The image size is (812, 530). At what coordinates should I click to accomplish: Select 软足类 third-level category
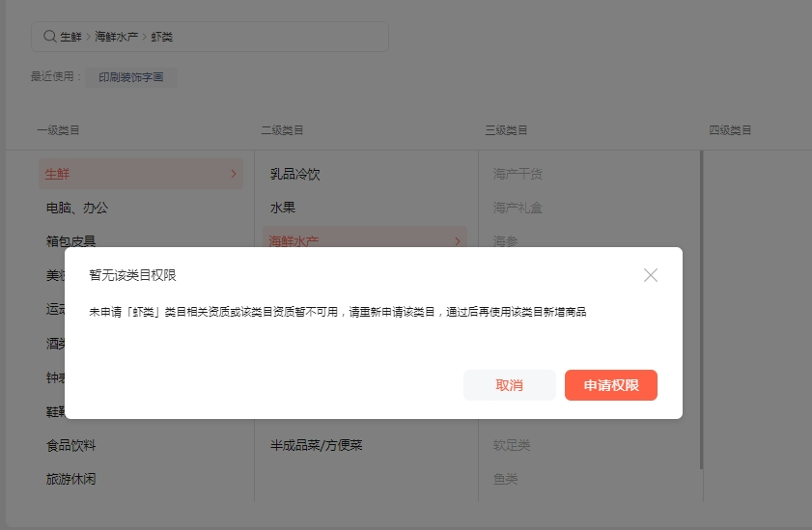(511, 445)
